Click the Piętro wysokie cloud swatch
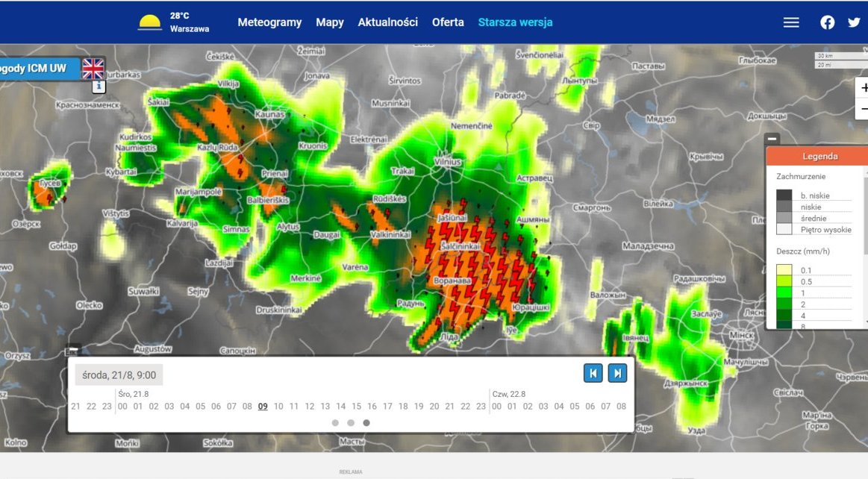The image size is (868, 479). [x=784, y=229]
